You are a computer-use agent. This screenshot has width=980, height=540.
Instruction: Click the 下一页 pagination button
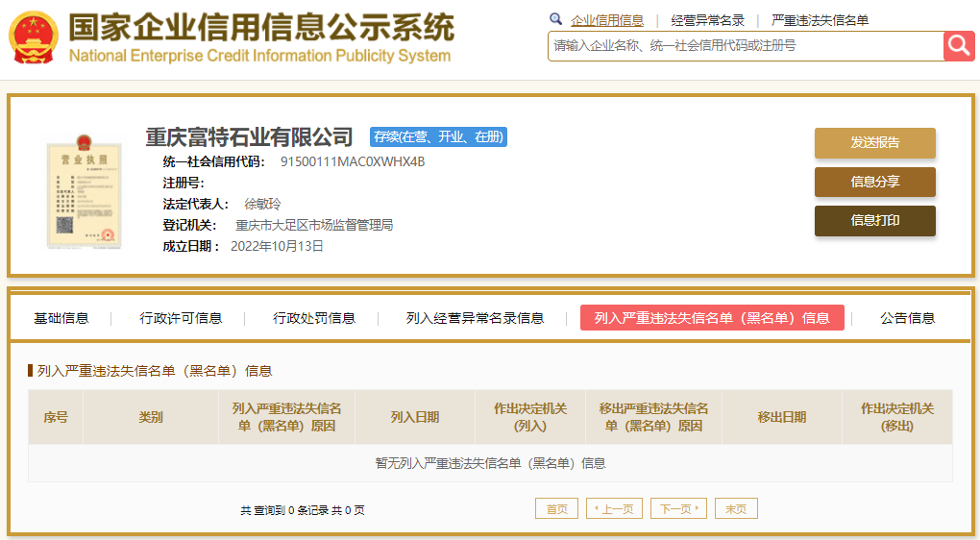[678, 508]
